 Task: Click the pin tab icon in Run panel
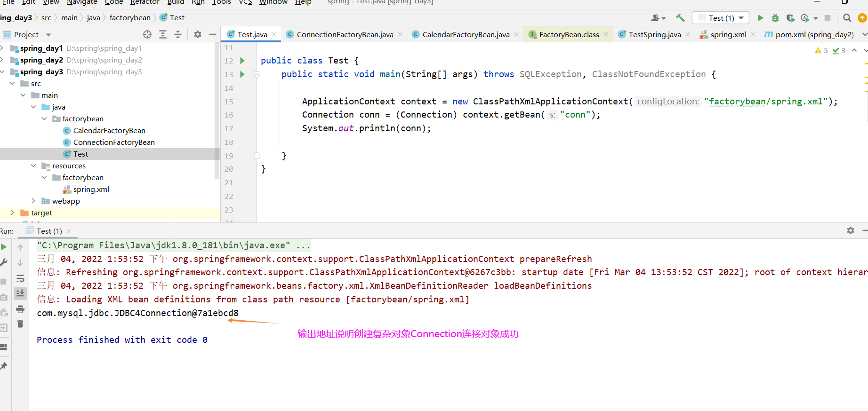tap(4, 366)
